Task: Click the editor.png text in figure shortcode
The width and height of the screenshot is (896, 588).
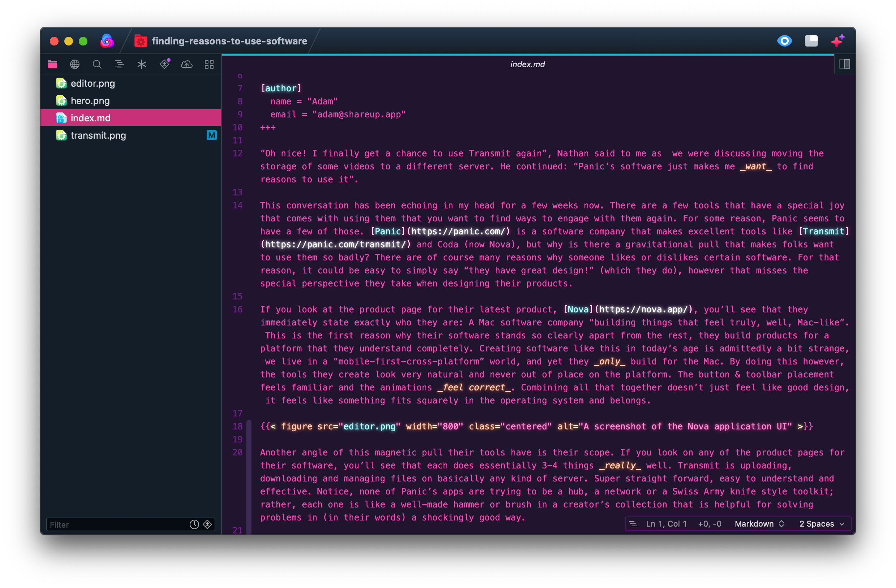Action: 369,426
